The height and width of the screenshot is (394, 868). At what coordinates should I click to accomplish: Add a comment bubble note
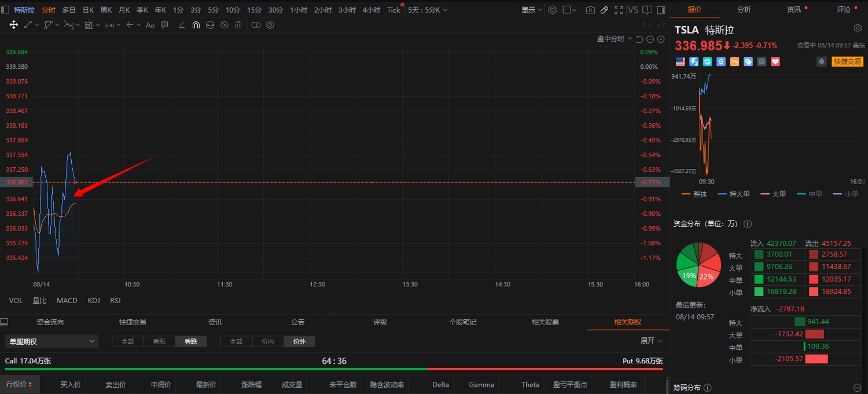click(164, 25)
